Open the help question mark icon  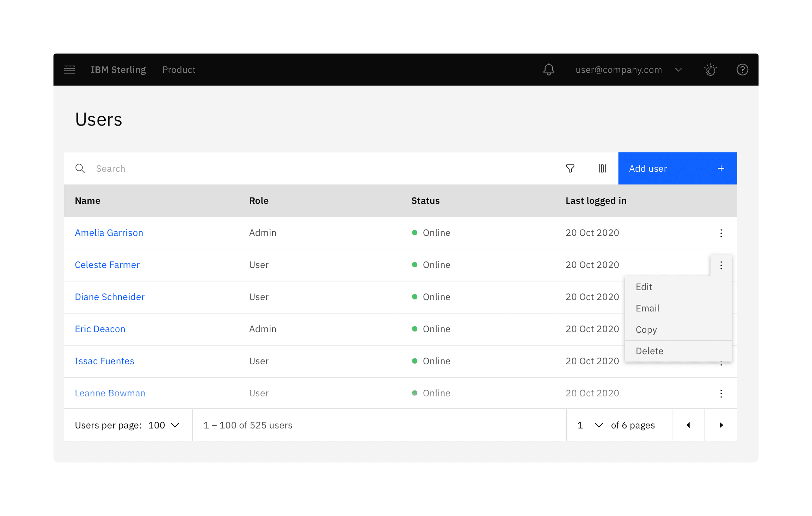(x=742, y=69)
